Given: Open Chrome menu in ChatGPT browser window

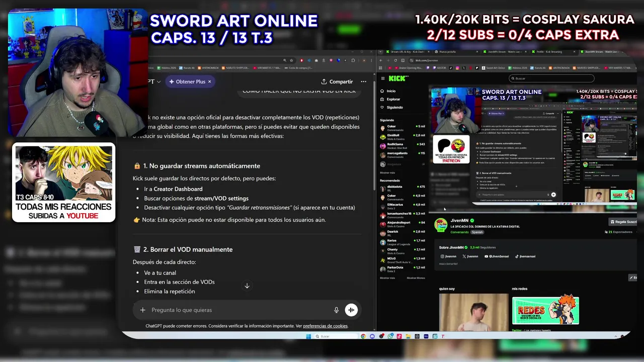Looking at the screenshot, I should click(x=371, y=60).
